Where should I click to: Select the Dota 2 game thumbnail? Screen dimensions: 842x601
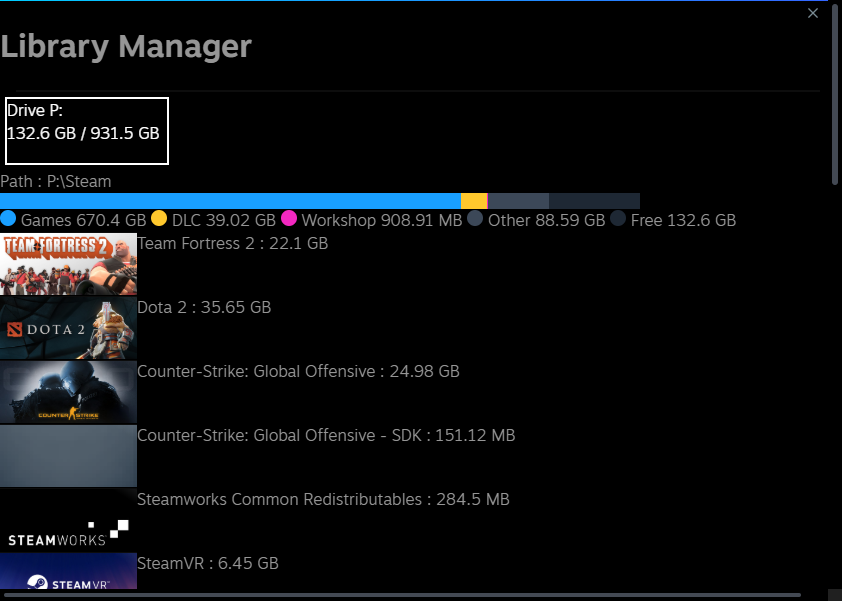pos(68,328)
